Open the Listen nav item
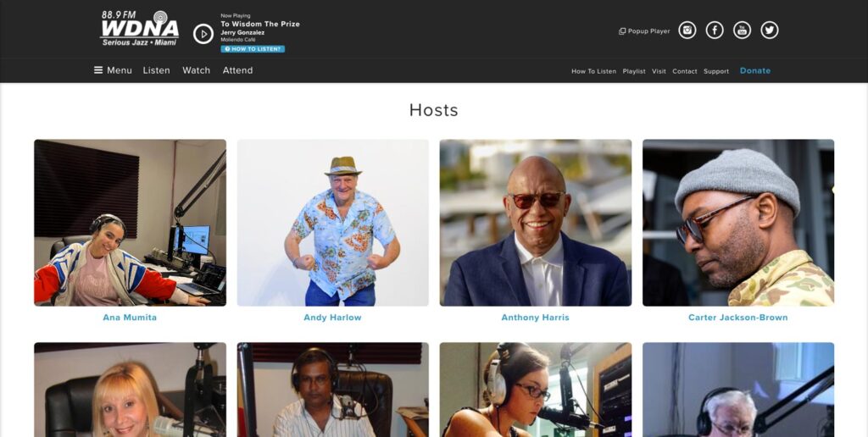This screenshot has height=437, width=868. [x=156, y=70]
